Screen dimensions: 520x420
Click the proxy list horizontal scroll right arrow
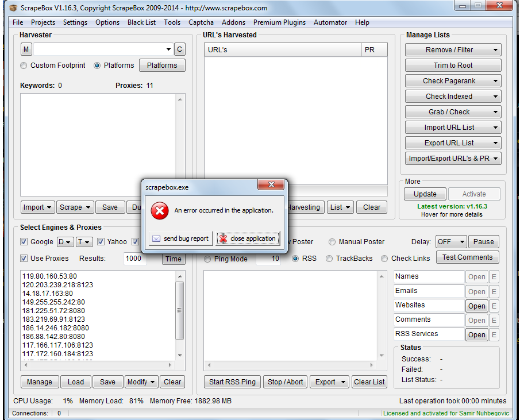tap(170, 365)
